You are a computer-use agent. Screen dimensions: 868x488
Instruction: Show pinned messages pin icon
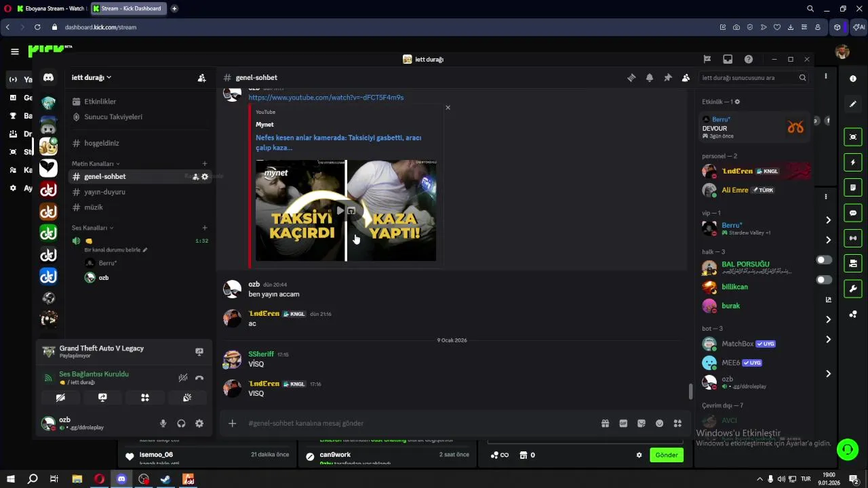click(x=668, y=77)
